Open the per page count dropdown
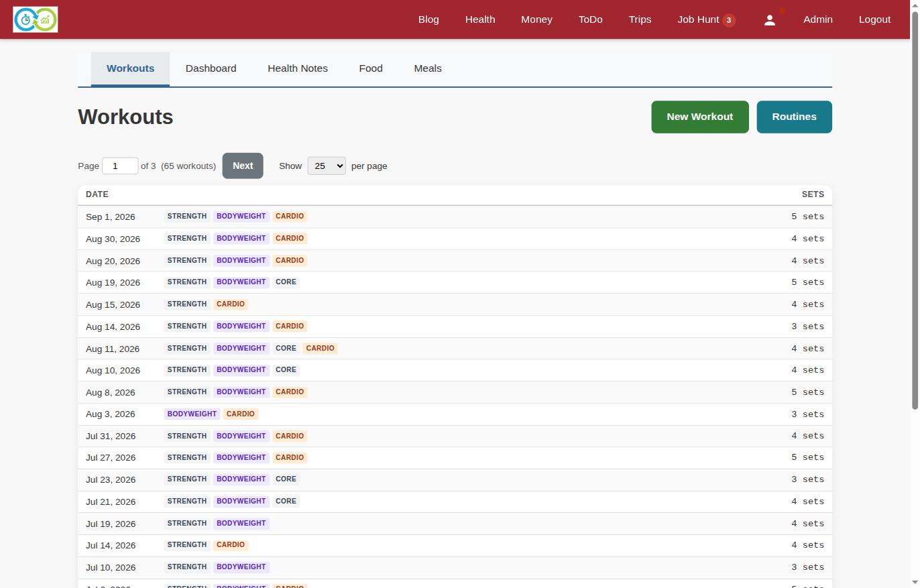 [327, 166]
